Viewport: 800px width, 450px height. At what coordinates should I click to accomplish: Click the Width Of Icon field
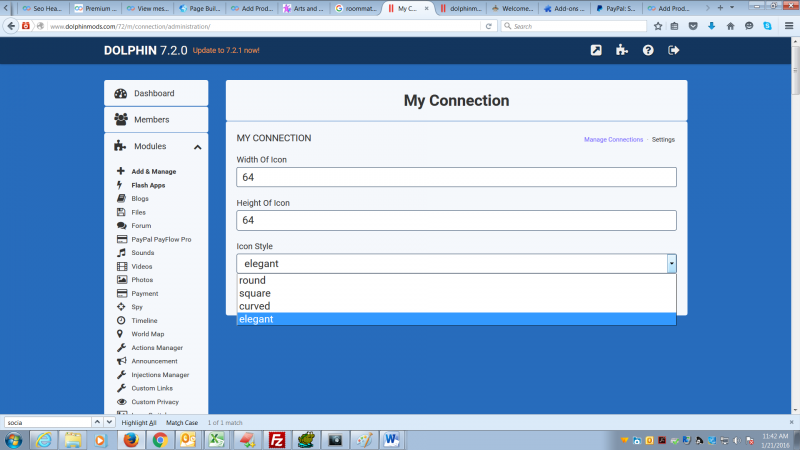pos(456,177)
